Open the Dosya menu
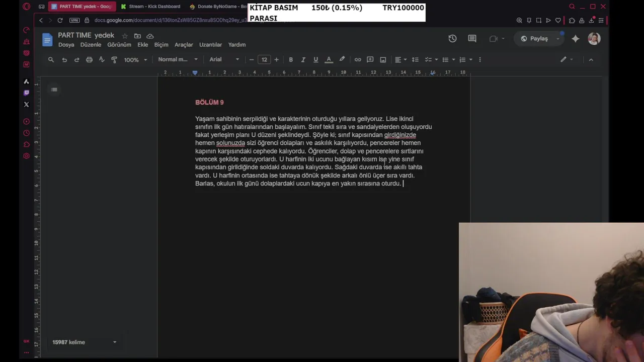The width and height of the screenshot is (644, 362). (66, 45)
